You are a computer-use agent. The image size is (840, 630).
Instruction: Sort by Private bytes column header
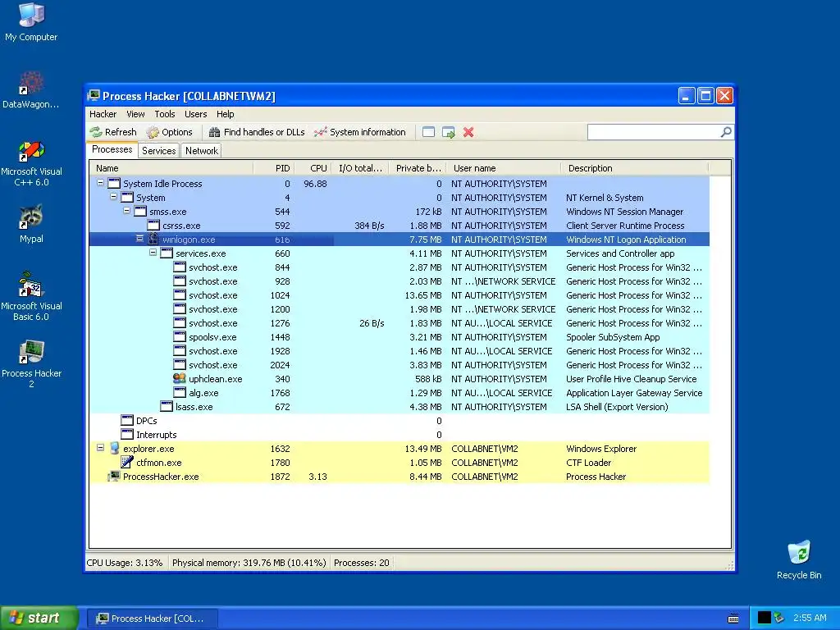418,168
